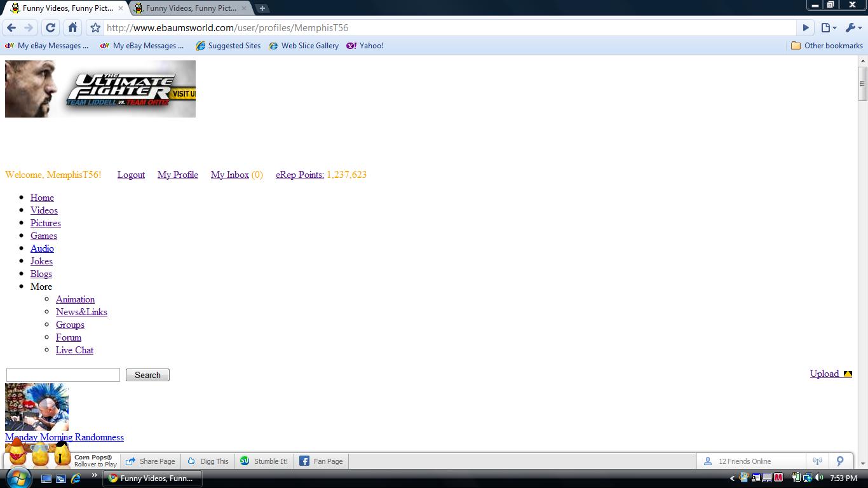This screenshot has width=868, height=488.
Task: Expand the Other bookmarks folder
Action: coord(827,46)
